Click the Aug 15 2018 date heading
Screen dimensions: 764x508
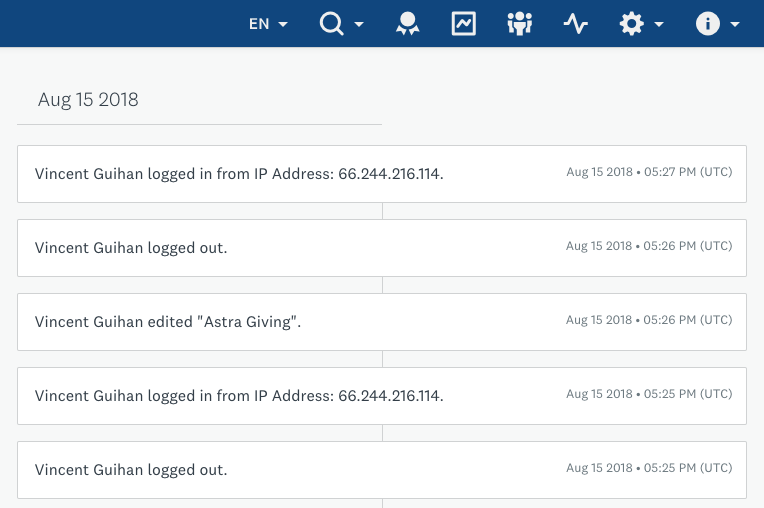(x=88, y=100)
